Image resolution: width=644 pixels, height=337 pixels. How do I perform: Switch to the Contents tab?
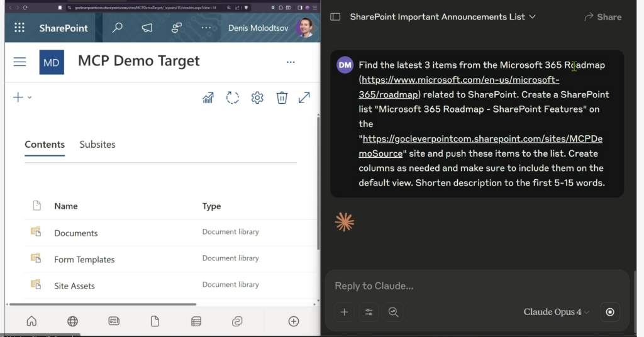[x=45, y=145]
